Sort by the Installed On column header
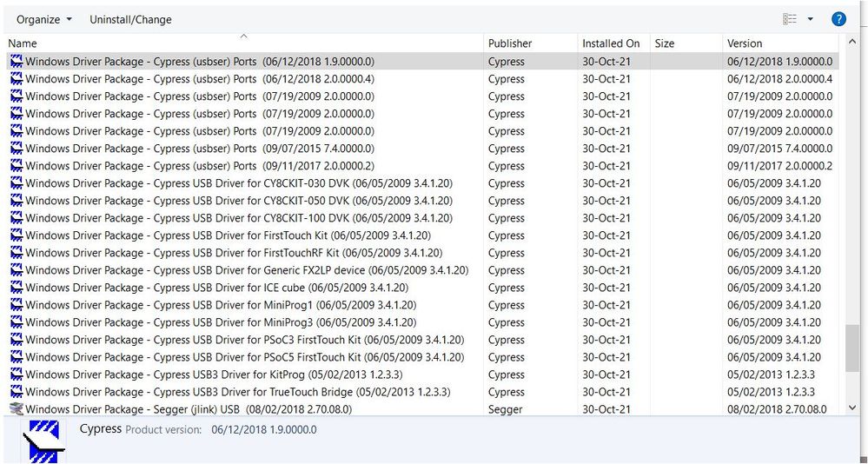Viewport: 868px width, 464px height. pos(611,43)
